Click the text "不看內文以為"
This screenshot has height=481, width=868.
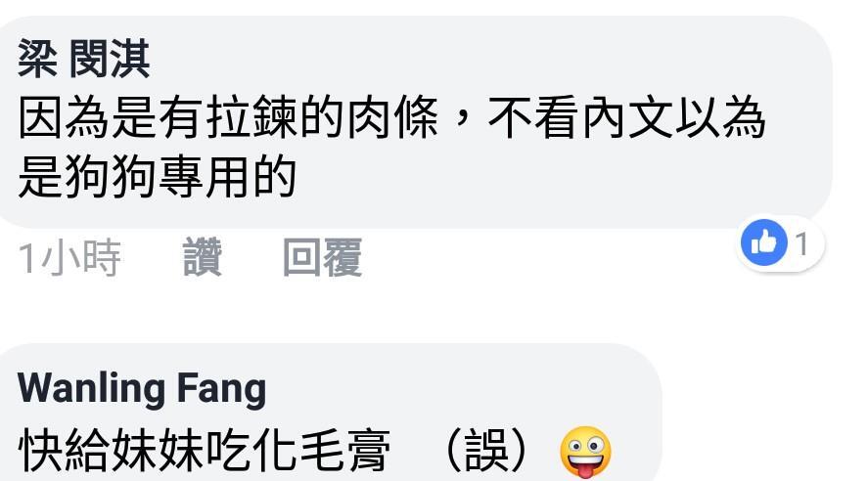click(626, 117)
